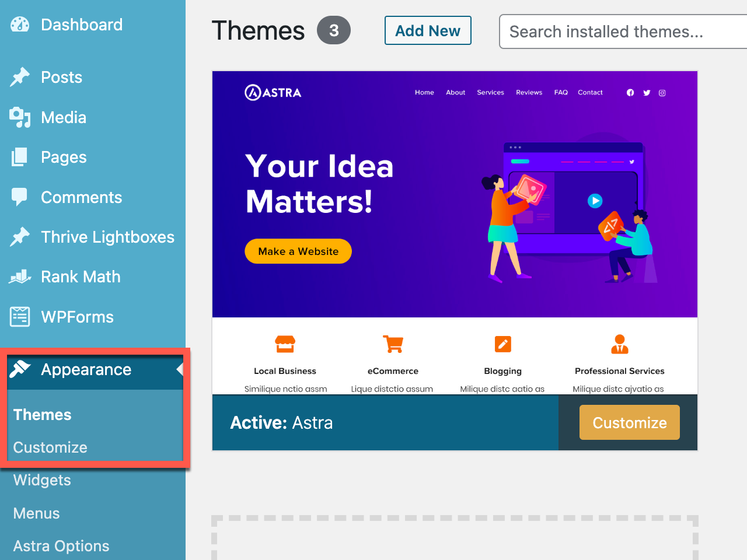Click the Local Business storefront icon
Screen dimensions: 747x560
pos(285,344)
